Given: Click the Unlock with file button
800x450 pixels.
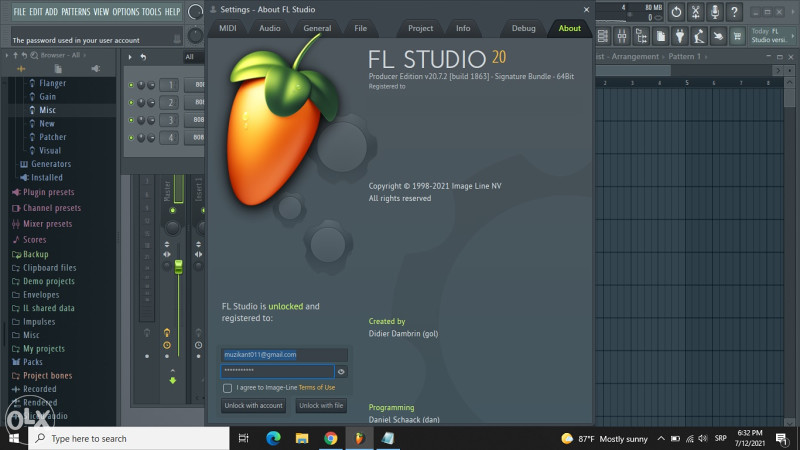Looking at the screenshot, I should pyautogui.click(x=321, y=406).
